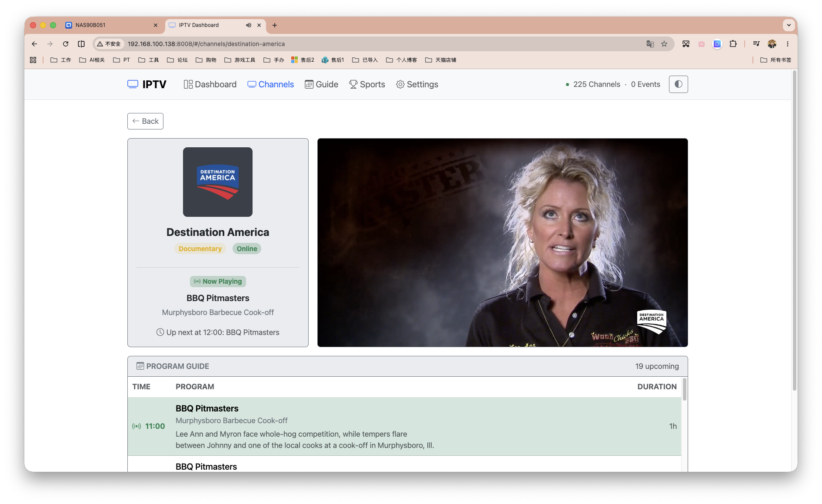Open the 售后1 bookmark

[333, 60]
